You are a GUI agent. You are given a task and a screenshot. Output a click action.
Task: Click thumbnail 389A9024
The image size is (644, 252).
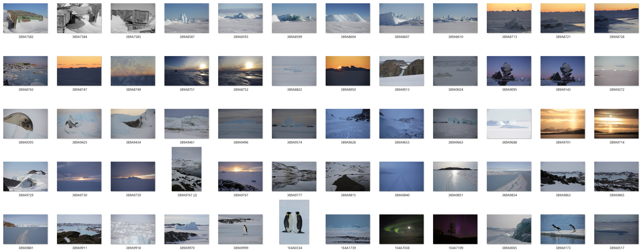click(455, 71)
